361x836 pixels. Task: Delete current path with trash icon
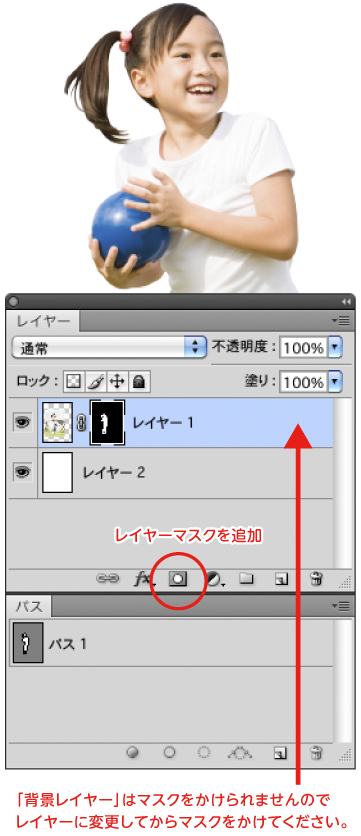(x=317, y=752)
